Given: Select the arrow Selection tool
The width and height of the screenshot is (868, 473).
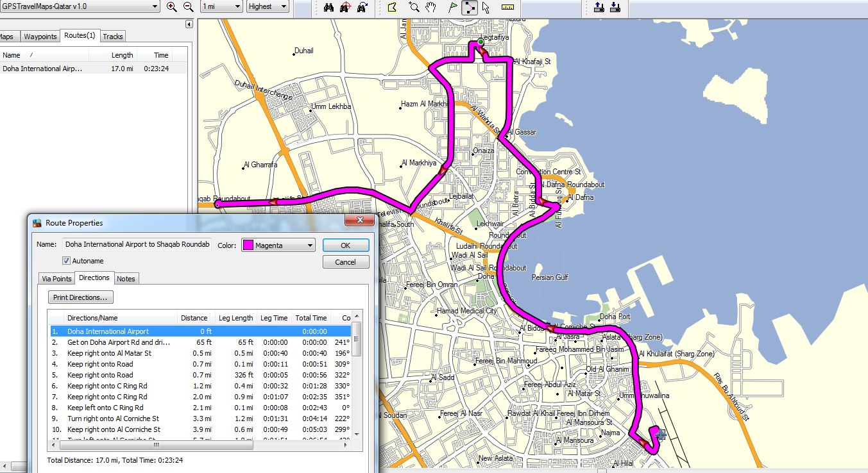Looking at the screenshot, I should tap(486, 8).
